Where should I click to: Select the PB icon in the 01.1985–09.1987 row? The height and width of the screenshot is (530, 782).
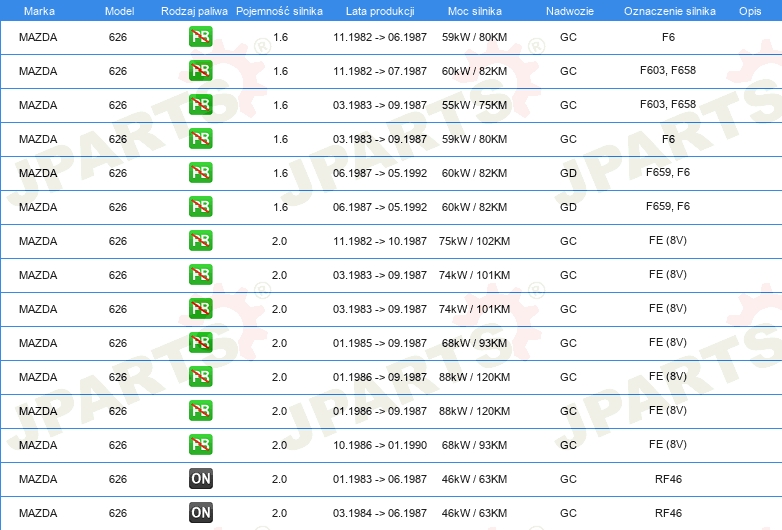(x=200, y=343)
